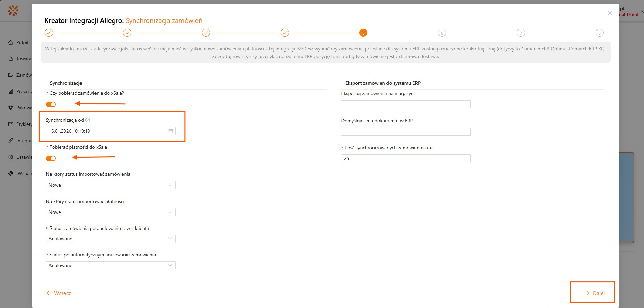Screen dimensions: 644x308
Task: Click the xSale logo icon
Action: point(13,11)
